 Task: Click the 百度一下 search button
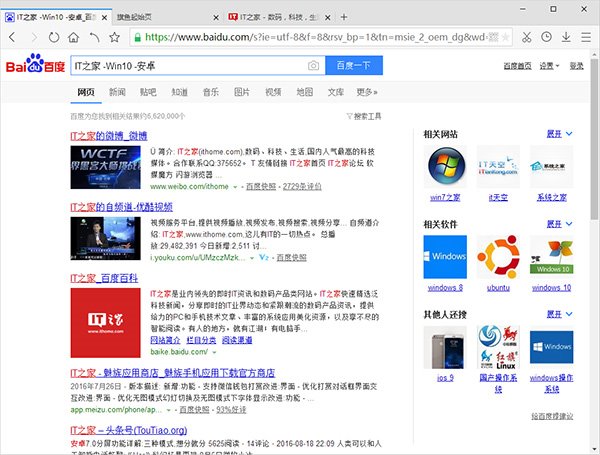pos(353,66)
